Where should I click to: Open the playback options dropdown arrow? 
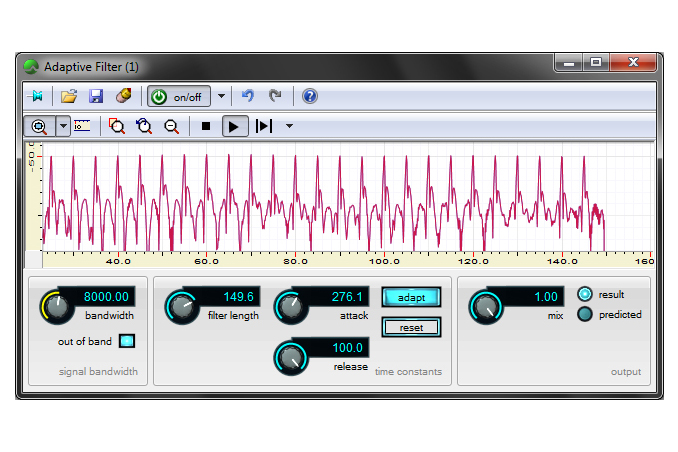coord(289,126)
